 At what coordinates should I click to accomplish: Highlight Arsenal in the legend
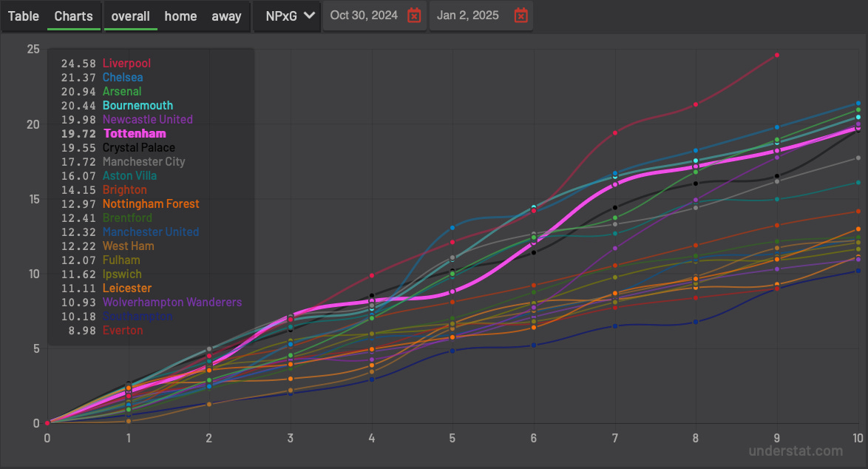[122, 92]
